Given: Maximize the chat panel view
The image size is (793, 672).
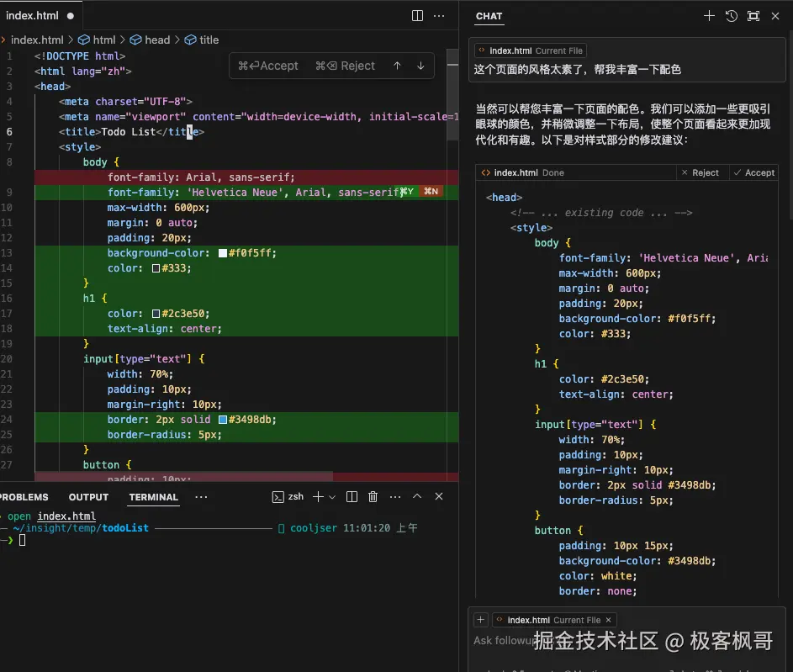Looking at the screenshot, I should pyautogui.click(x=753, y=16).
